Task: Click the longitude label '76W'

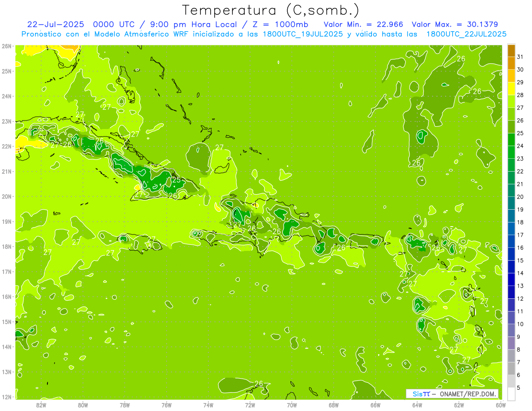Action: pos(167,405)
